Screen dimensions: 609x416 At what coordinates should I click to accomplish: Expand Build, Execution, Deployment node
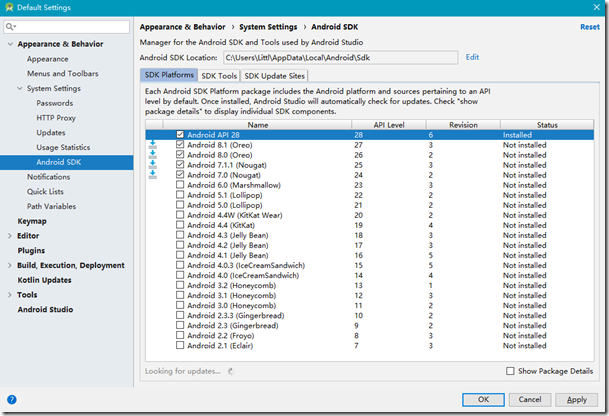pos(10,265)
